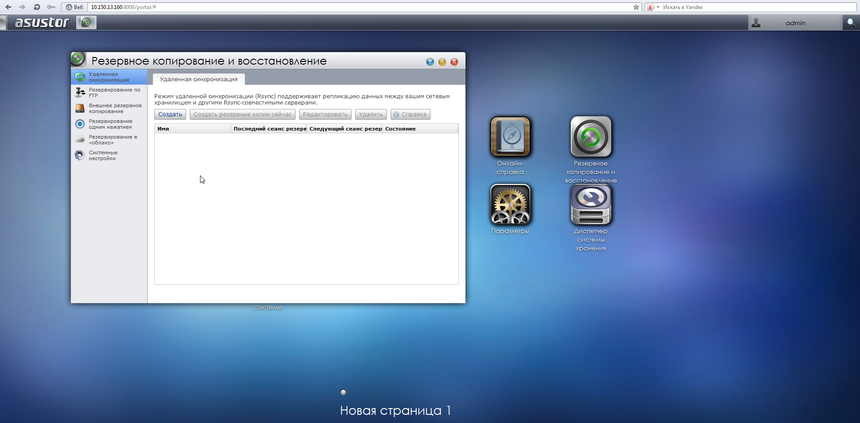Click the desktop page indicator dot
This screenshot has height=423, width=860.
pyautogui.click(x=343, y=392)
